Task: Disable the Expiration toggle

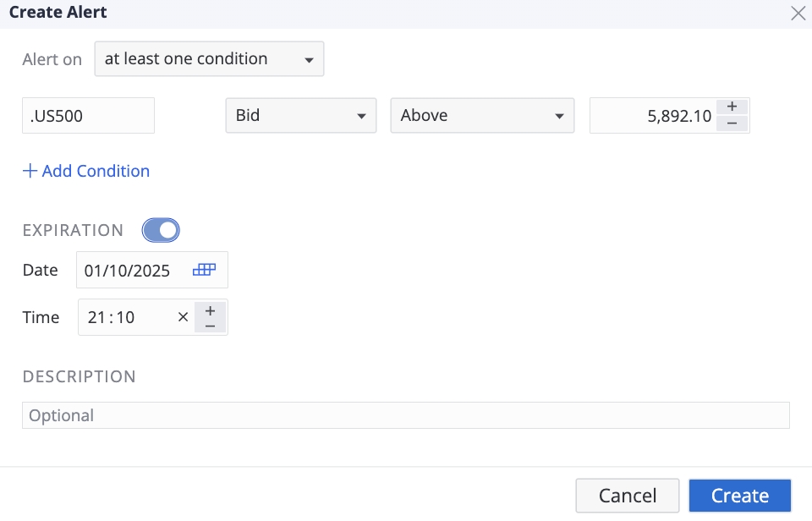Action: 161,230
